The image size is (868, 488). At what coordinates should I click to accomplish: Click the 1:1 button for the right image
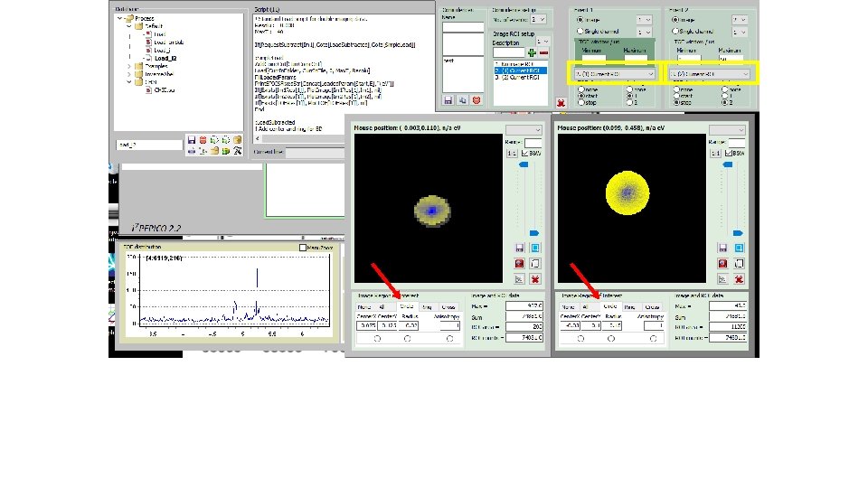click(715, 153)
